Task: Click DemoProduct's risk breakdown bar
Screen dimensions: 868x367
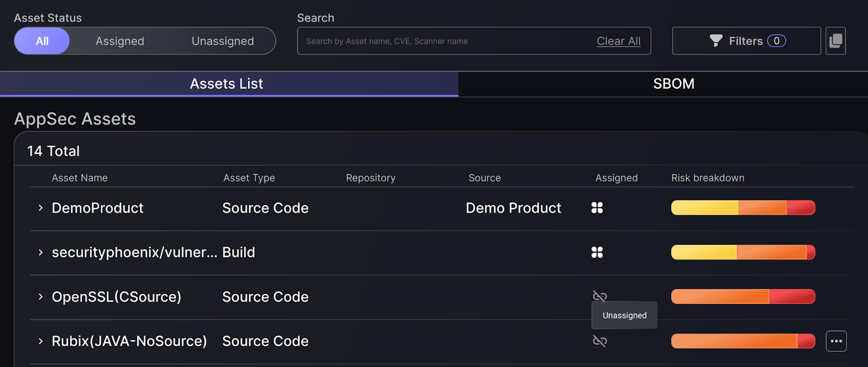Action: pyautogui.click(x=743, y=208)
